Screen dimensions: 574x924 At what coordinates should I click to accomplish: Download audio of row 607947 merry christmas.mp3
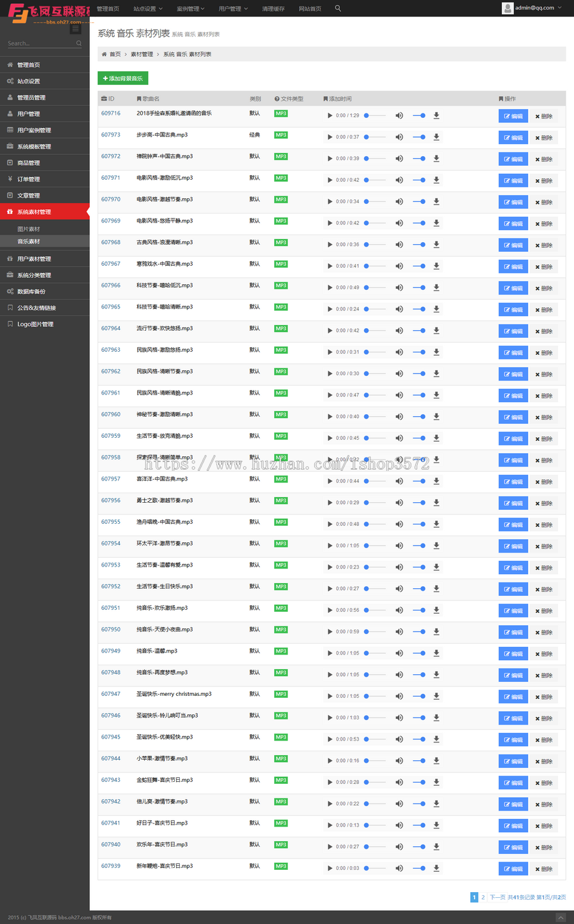coord(436,697)
